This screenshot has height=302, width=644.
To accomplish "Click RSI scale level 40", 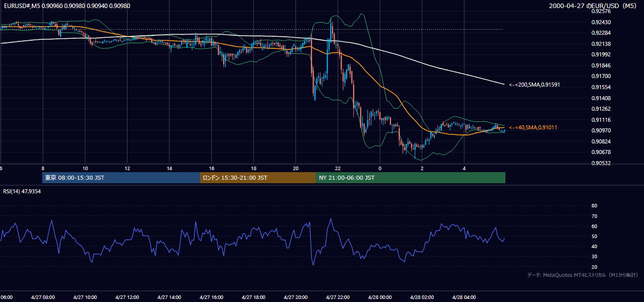I will (x=594, y=246).
